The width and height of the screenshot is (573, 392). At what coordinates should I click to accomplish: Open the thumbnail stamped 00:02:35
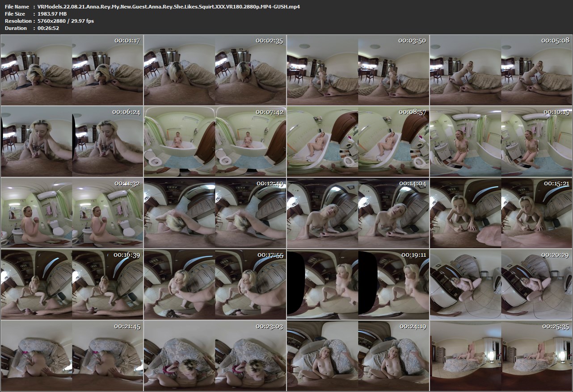coord(215,70)
